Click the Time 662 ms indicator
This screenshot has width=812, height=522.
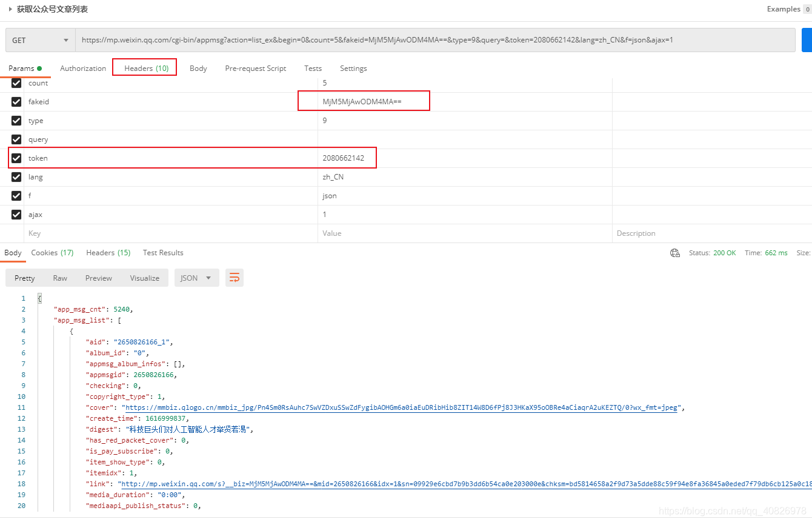766,253
